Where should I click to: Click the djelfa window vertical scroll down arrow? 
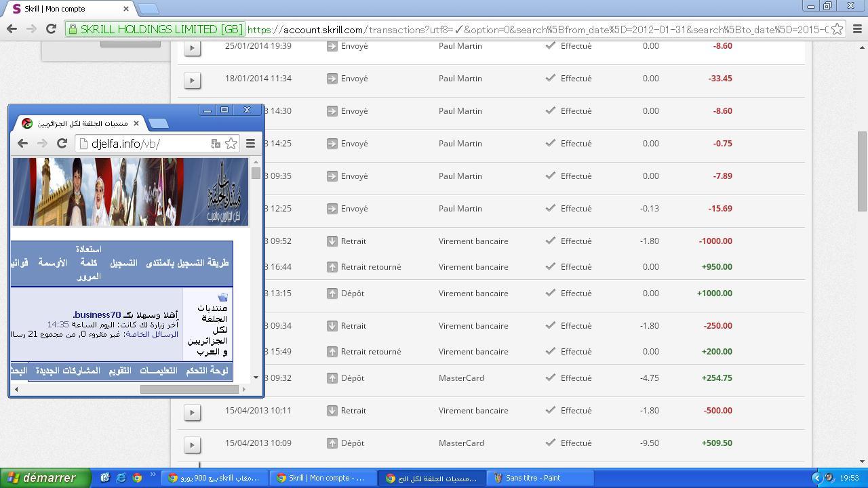click(x=256, y=378)
